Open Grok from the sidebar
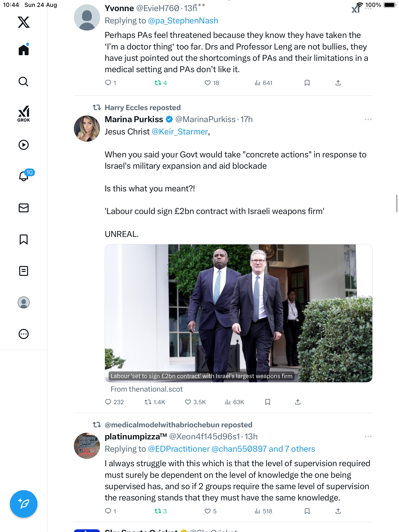The image size is (399, 532). click(x=24, y=114)
